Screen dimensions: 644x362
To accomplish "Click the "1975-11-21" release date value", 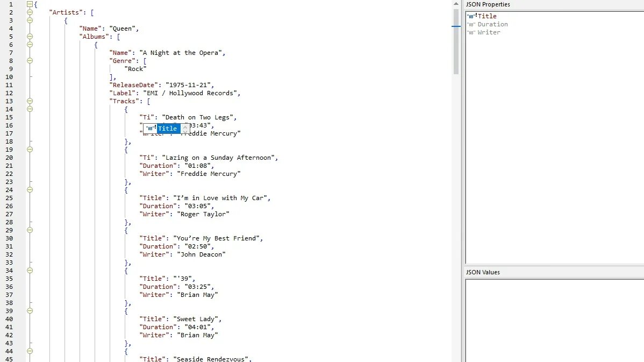I will [188, 85].
